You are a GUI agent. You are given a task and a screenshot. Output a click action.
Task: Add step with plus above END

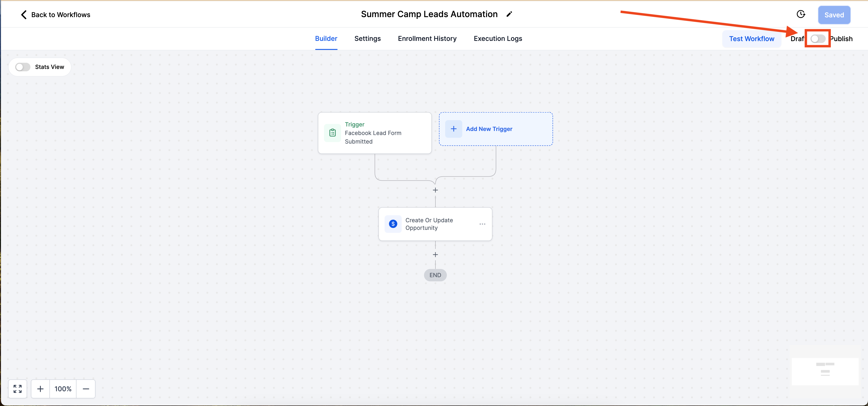[435, 255]
